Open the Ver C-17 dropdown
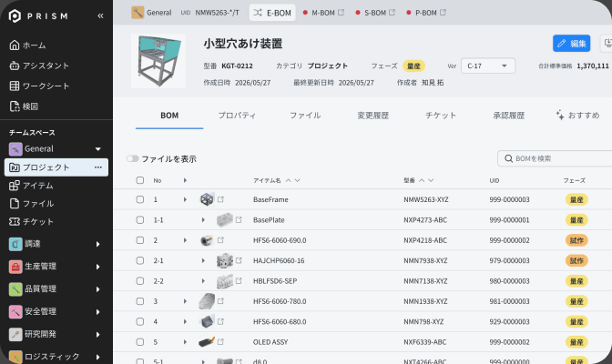 click(488, 66)
